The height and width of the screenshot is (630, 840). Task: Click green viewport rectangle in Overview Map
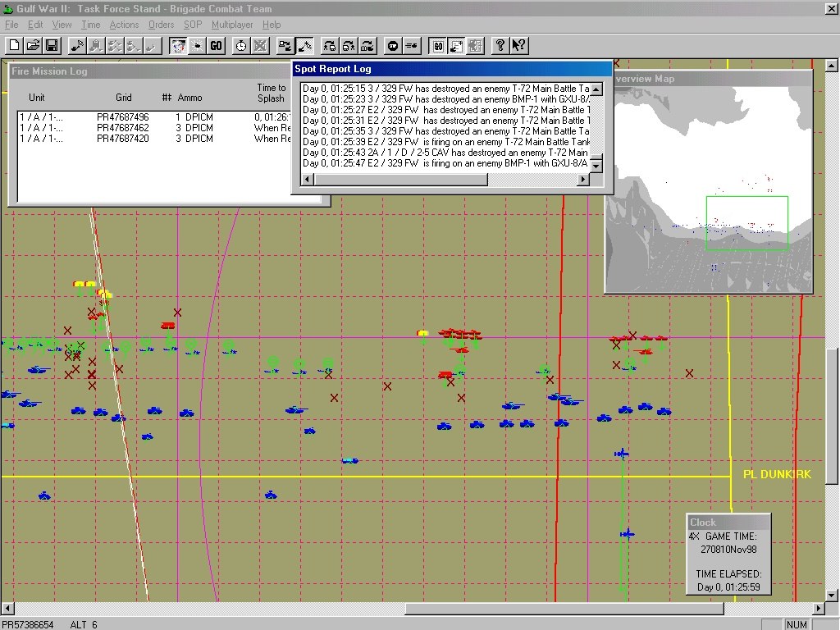pyautogui.click(x=746, y=223)
